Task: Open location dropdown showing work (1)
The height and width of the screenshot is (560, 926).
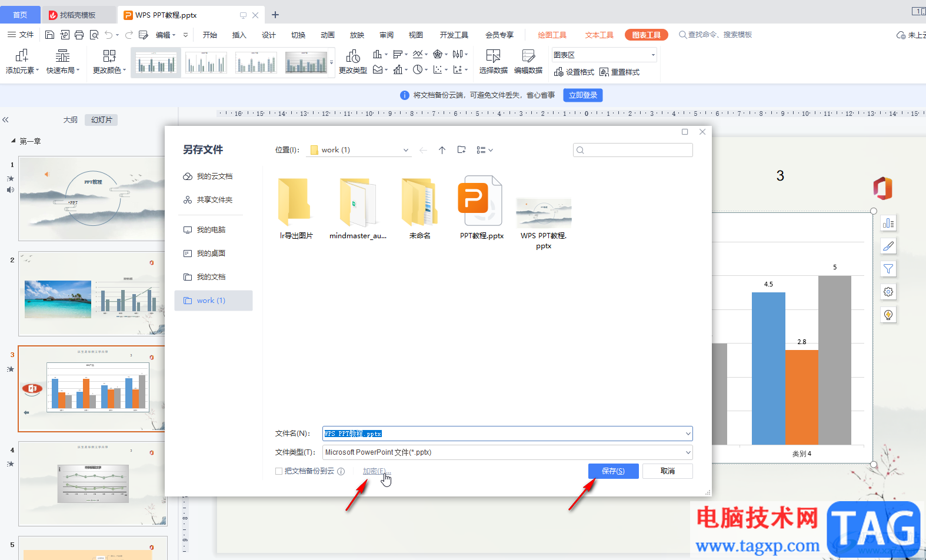Action: pos(358,150)
